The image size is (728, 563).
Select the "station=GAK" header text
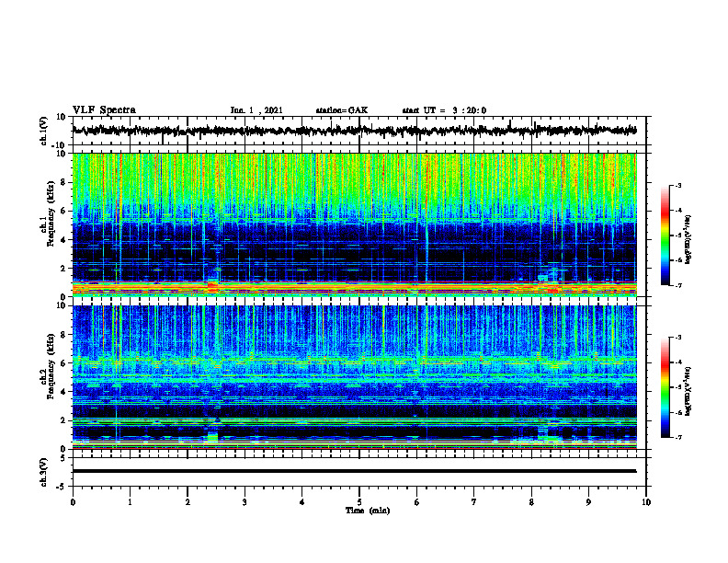point(341,110)
